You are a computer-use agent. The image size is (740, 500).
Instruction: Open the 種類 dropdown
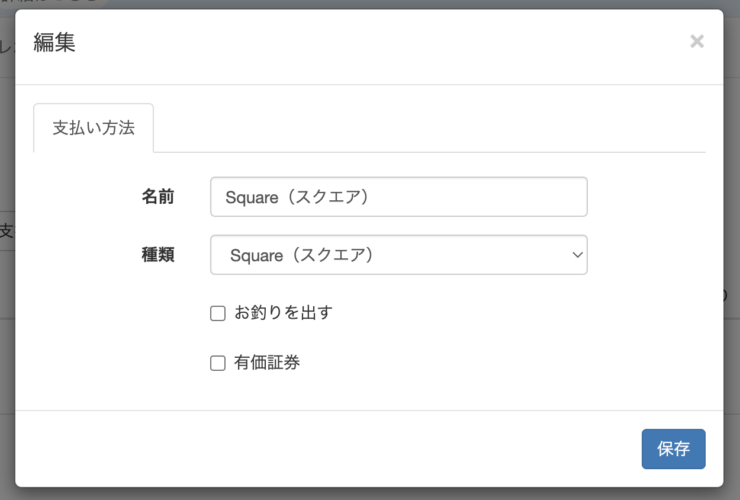399,255
